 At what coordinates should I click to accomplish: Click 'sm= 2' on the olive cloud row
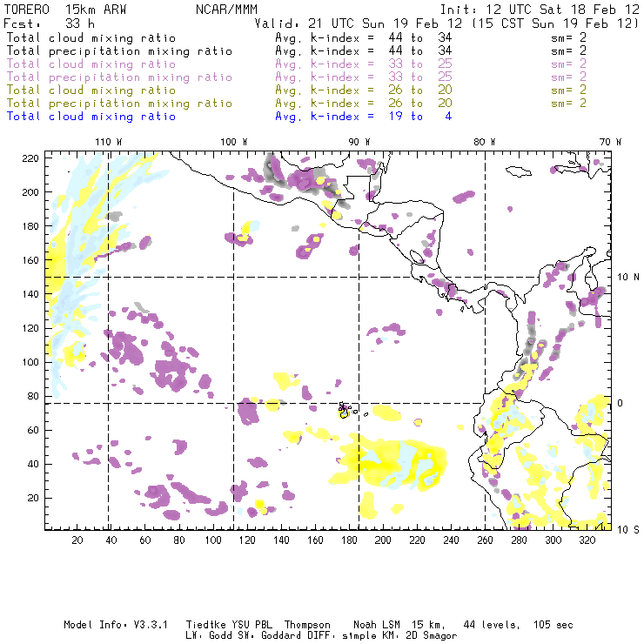tap(568, 90)
